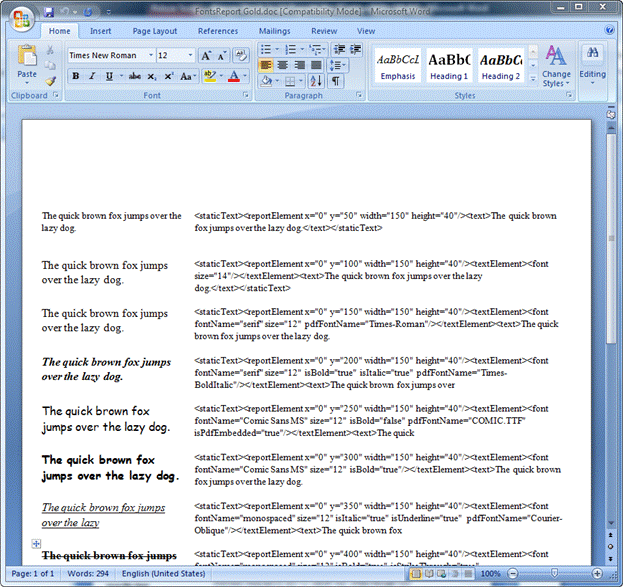Viewport: 623px width, 587px height.
Task: Open the Mailings tab
Action: 275,31
